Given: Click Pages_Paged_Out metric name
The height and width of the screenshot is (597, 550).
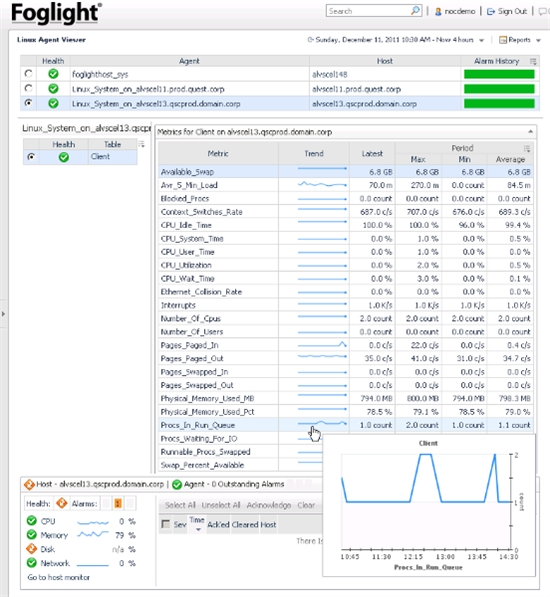Looking at the screenshot, I should pos(192,358).
